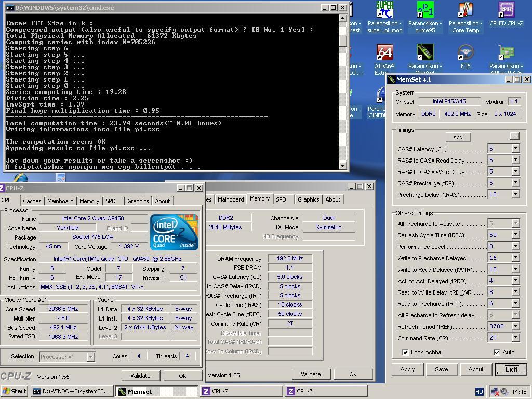Open the prime95 desktop shortcut
This screenshot has height=399, width=532.
(425, 17)
